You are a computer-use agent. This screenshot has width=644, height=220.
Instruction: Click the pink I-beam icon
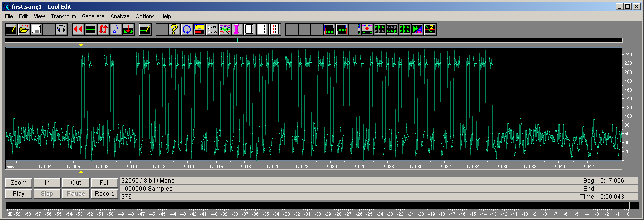(x=237, y=29)
